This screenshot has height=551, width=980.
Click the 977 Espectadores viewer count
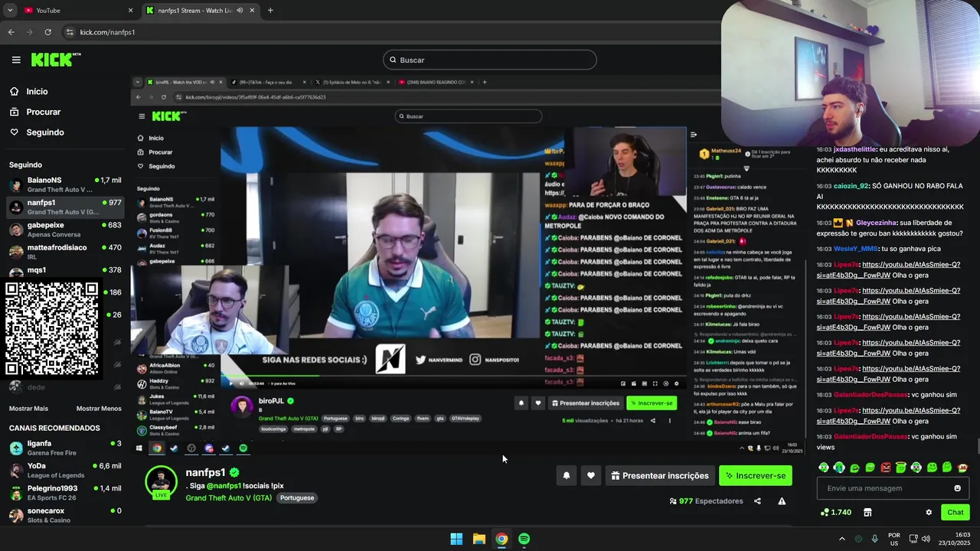pyautogui.click(x=706, y=501)
